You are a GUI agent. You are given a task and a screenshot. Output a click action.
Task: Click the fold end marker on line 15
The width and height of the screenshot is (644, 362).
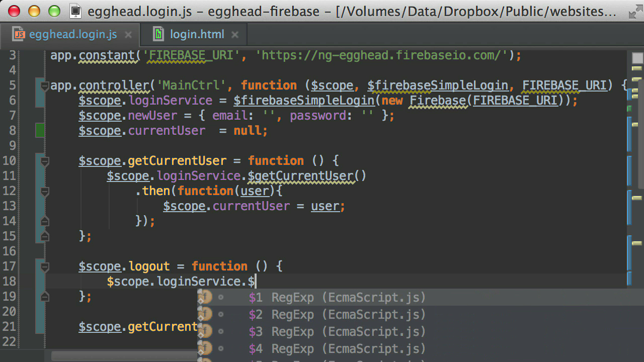click(45, 236)
